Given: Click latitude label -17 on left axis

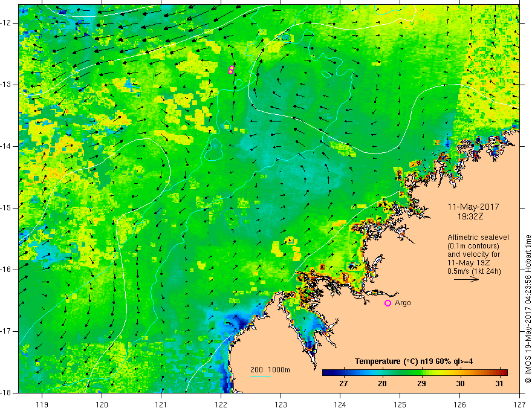Looking at the screenshot, I should (x=7, y=331).
